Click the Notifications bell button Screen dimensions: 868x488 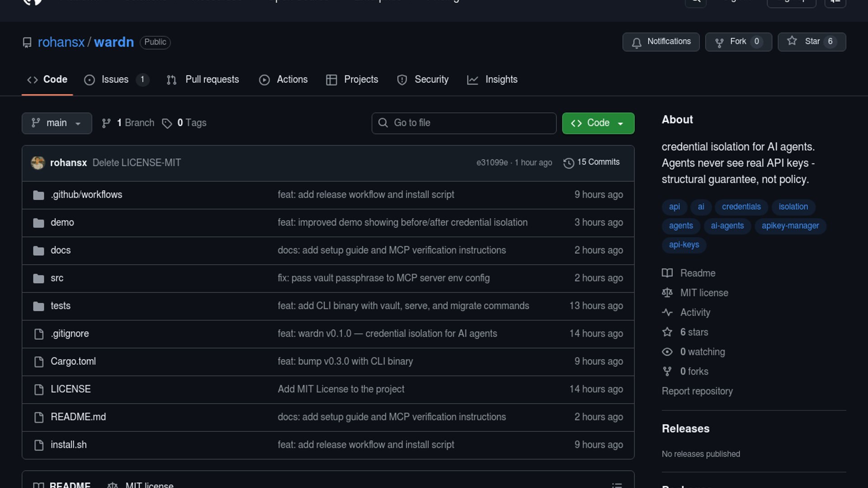[660, 42]
